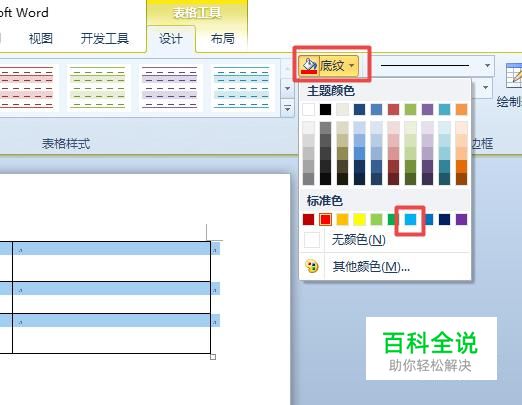Switch to the 布局 ribbon tab
This screenshot has height=405, width=522.
222,39
